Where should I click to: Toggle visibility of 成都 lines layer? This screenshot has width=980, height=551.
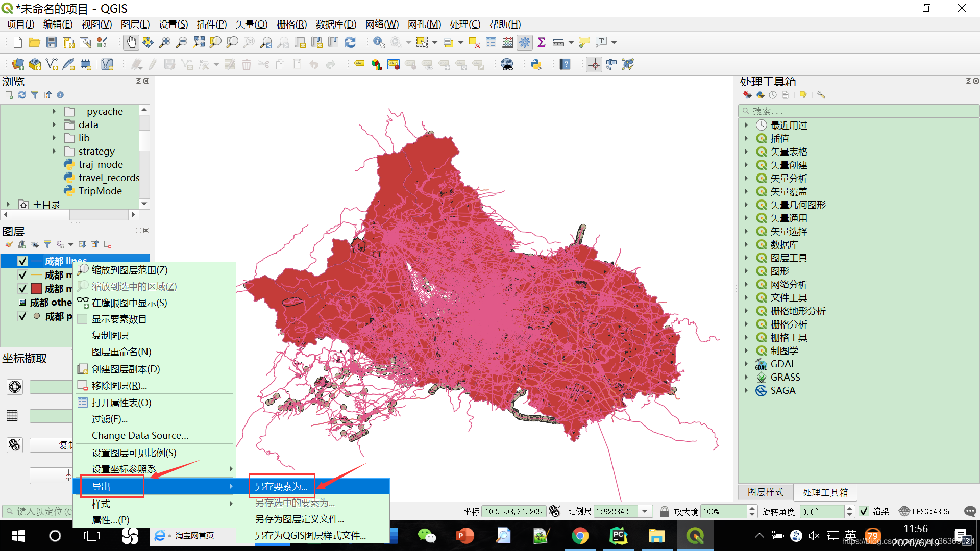[x=22, y=261]
